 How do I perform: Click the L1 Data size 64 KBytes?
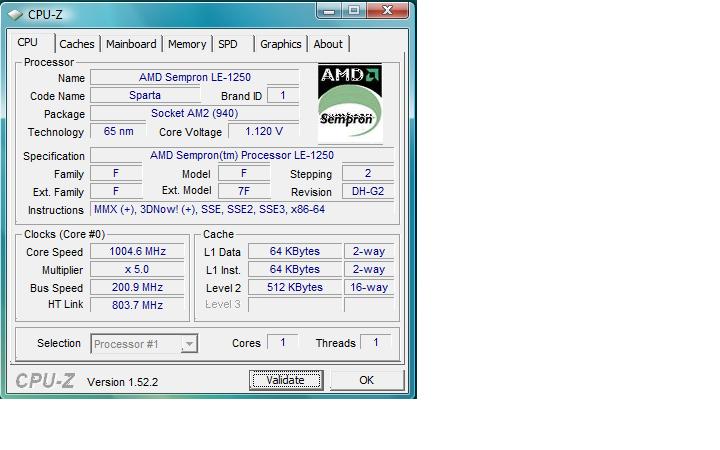[x=295, y=251]
